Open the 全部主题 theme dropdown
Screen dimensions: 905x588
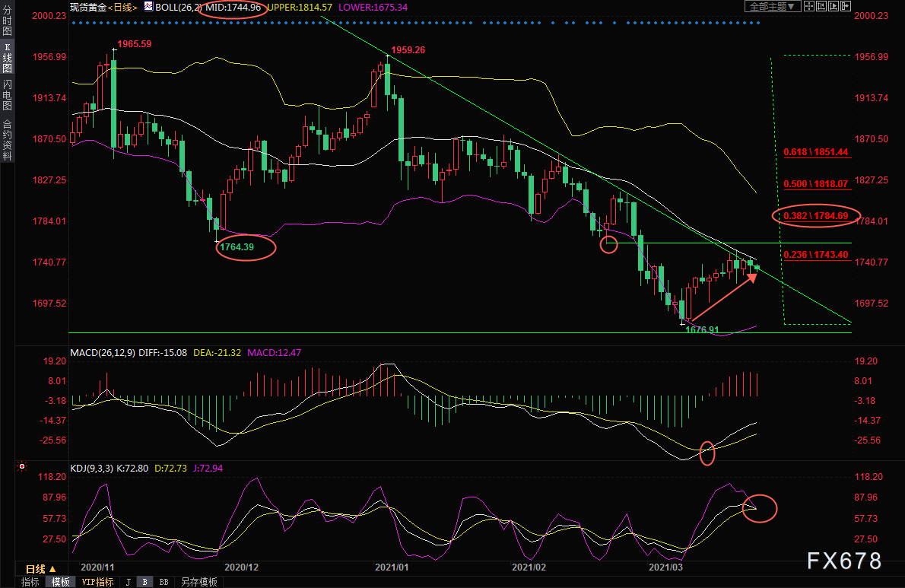tap(772, 6)
